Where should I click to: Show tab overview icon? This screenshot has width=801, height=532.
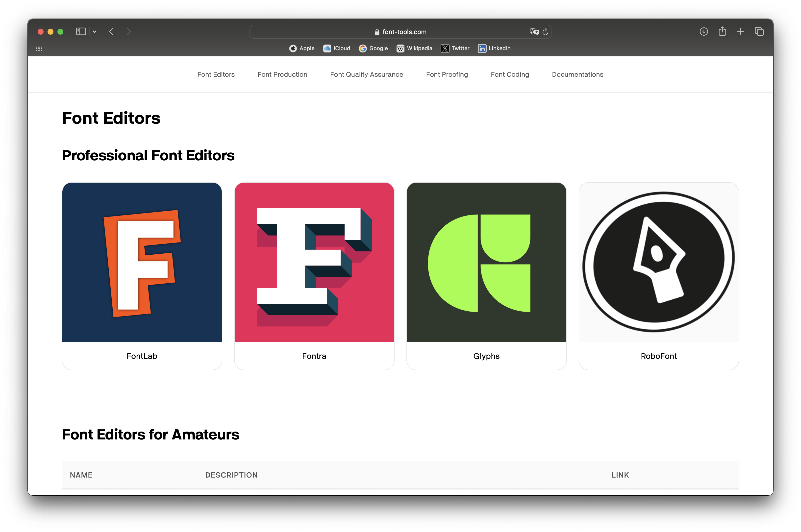759,32
